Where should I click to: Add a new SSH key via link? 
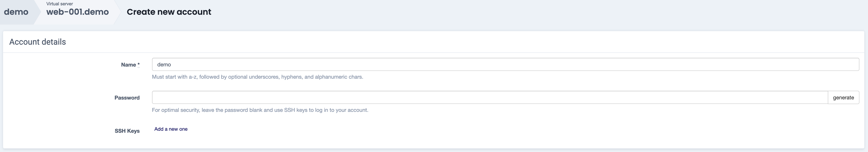pos(171,129)
